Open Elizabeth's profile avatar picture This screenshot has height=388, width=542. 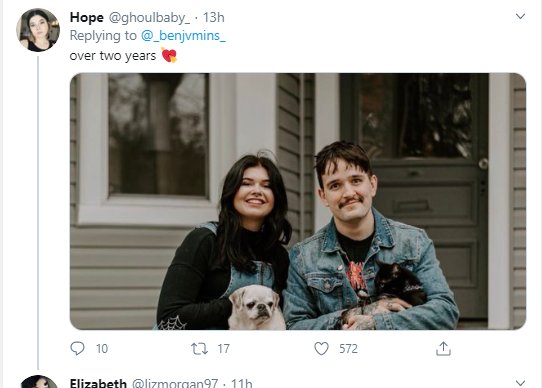(x=39, y=382)
